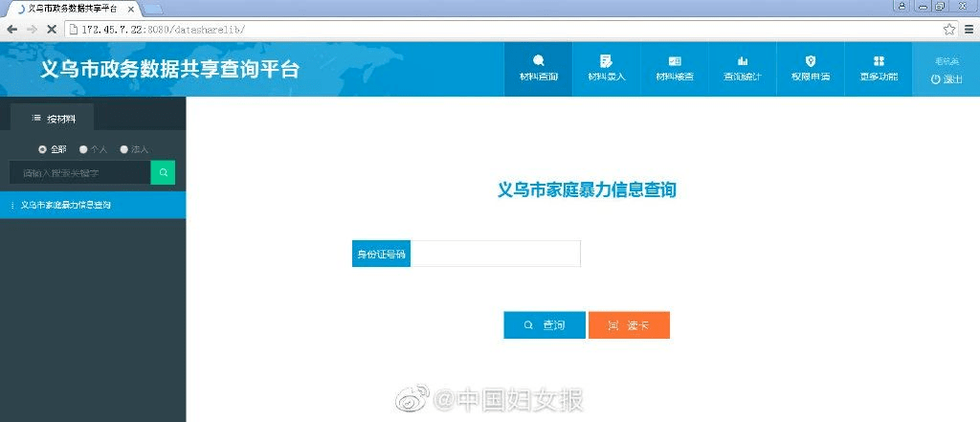Image resolution: width=980 pixels, height=422 pixels.
Task: Open 更多功能 in the top navigation
Action: pos(879,69)
